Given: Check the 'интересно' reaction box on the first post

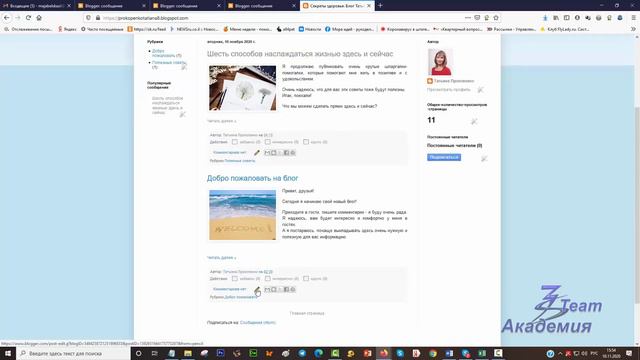Looking at the screenshot, I should 267,142.
